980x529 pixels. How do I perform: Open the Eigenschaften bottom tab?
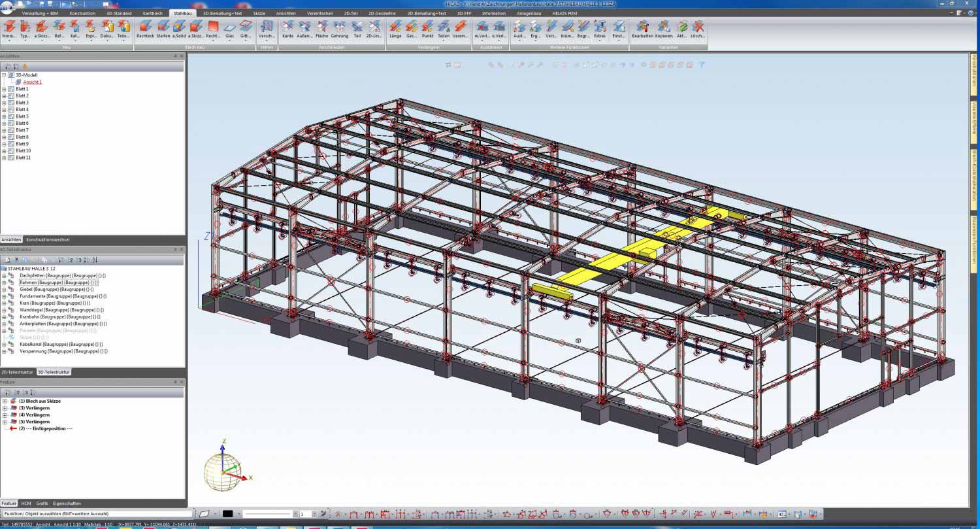(67, 503)
